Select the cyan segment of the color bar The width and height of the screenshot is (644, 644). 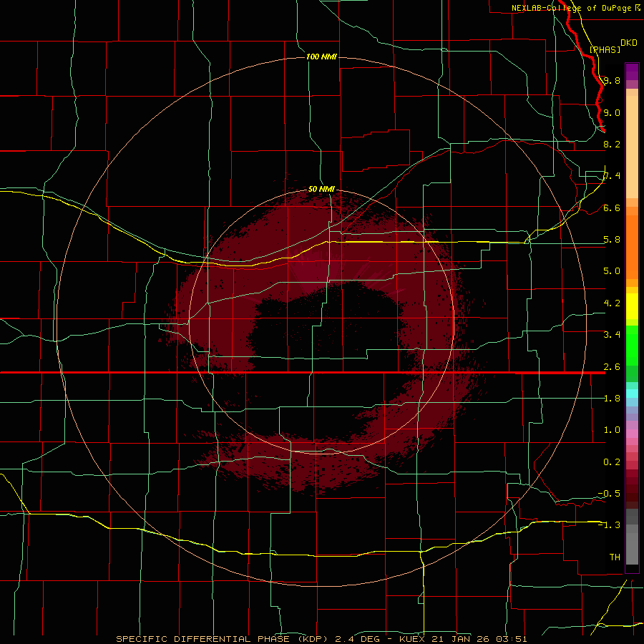pos(632,394)
